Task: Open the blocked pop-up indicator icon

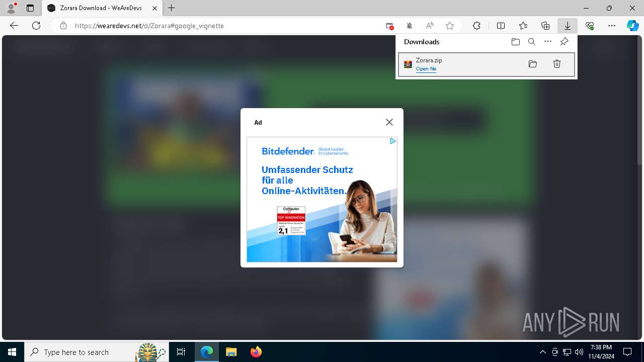Action: [389, 26]
